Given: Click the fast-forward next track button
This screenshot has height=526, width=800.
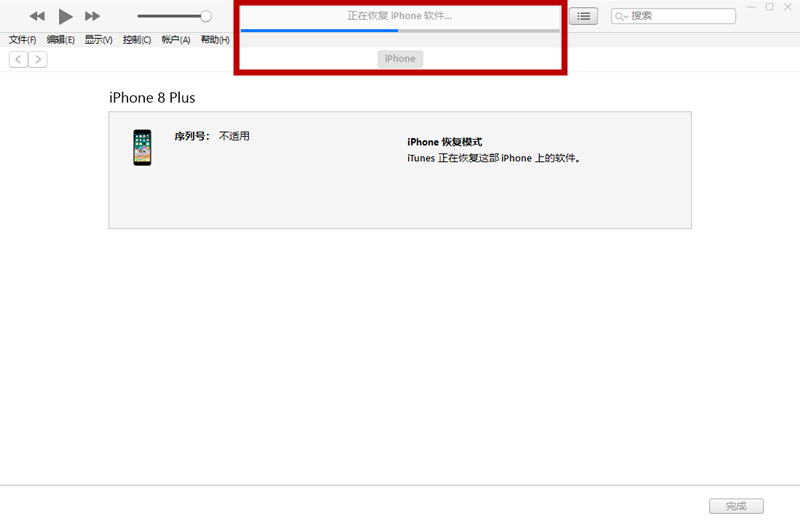Looking at the screenshot, I should click(92, 16).
